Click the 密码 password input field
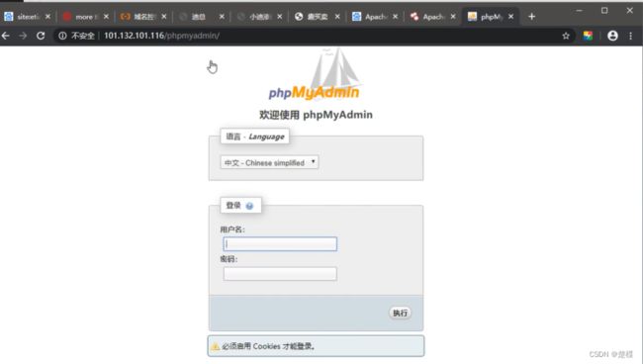Screen dimensions: 643x364 280,274
